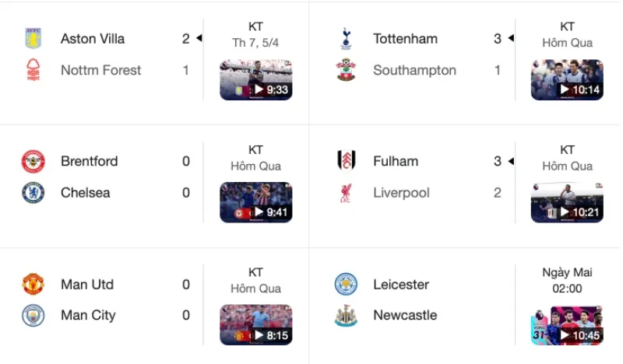
Task: Click the Newcastle club crest
Action: (x=346, y=316)
